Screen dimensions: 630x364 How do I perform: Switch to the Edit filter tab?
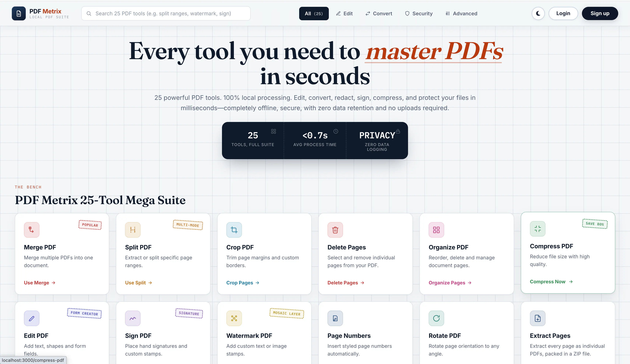coord(344,13)
